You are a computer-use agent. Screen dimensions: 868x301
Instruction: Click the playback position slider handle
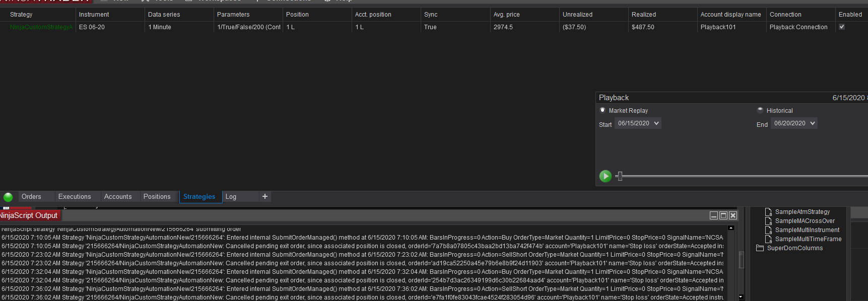[x=620, y=176]
